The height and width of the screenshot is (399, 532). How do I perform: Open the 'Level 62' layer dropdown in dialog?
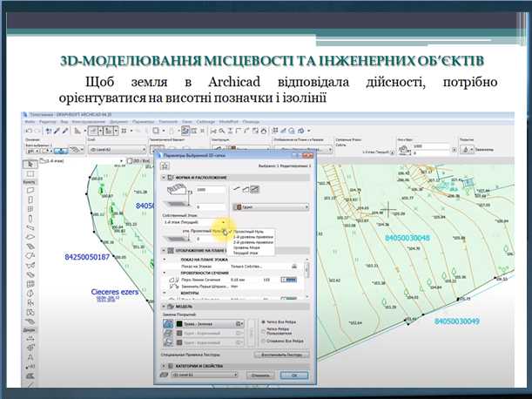click(205, 375)
